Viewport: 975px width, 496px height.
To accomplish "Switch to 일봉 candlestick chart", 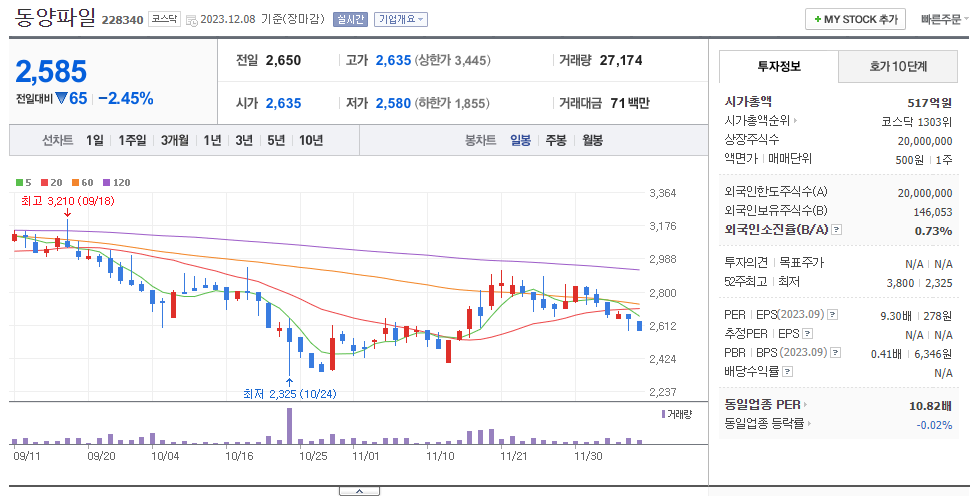I will point(520,140).
